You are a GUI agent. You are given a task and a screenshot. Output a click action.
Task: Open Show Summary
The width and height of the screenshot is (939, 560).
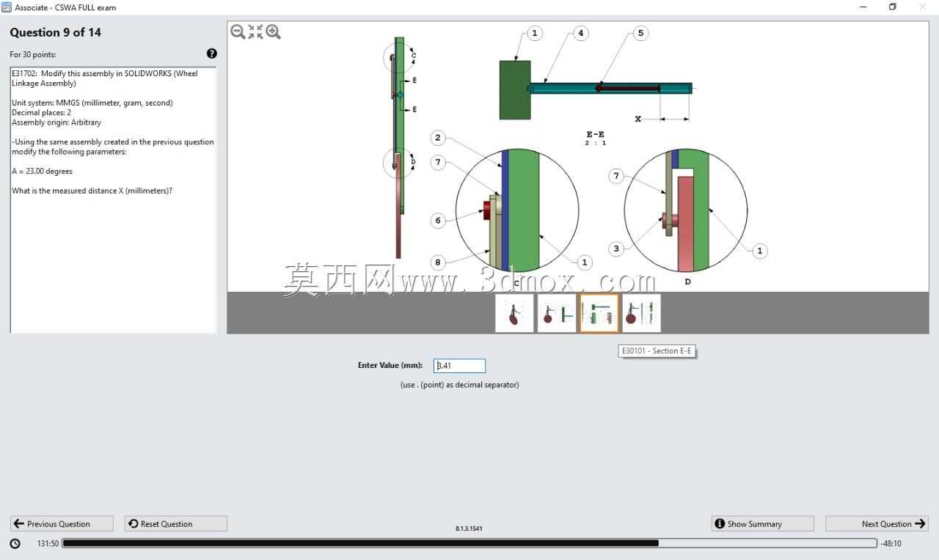point(763,523)
